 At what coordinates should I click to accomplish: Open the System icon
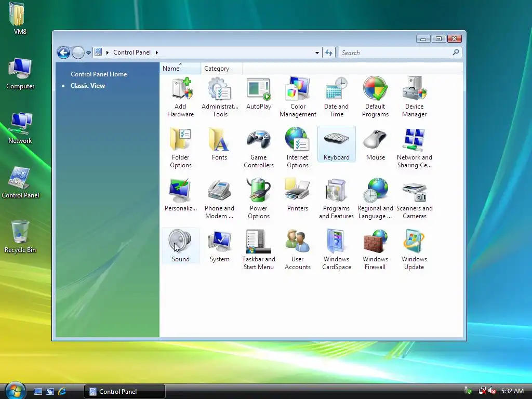pyautogui.click(x=220, y=246)
